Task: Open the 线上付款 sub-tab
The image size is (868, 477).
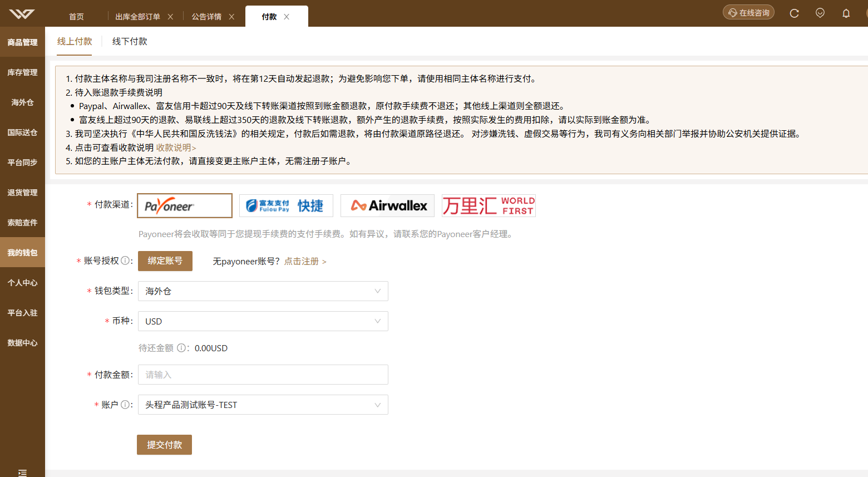Action: (x=75, y=41)
